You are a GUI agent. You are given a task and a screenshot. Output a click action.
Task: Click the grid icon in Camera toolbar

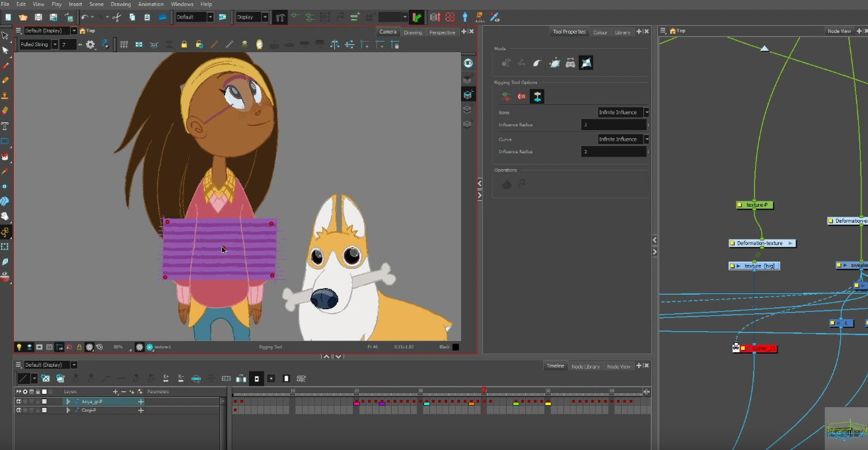[124, 44]
